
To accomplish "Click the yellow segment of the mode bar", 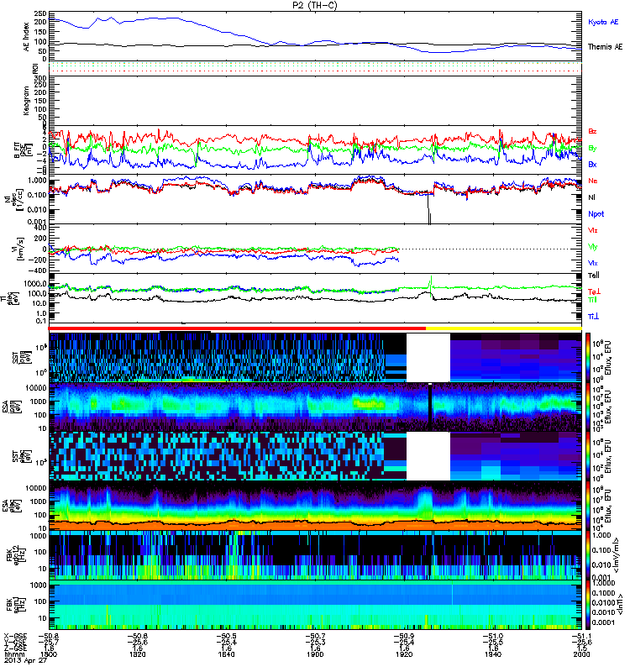I will coord(503,328).
